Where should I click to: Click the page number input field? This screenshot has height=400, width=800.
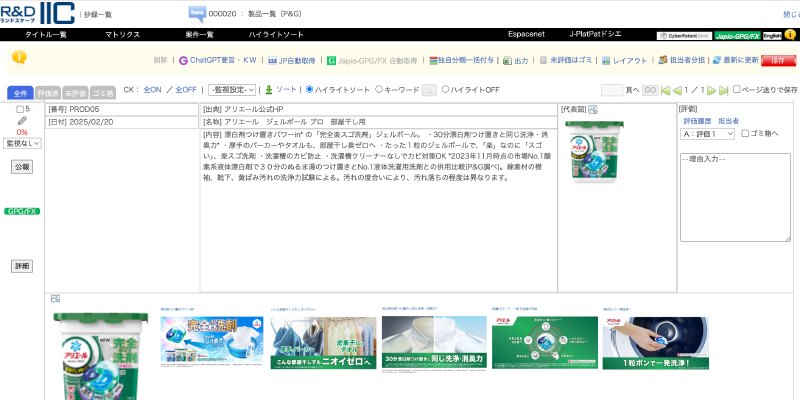click(x=612, y=90)
